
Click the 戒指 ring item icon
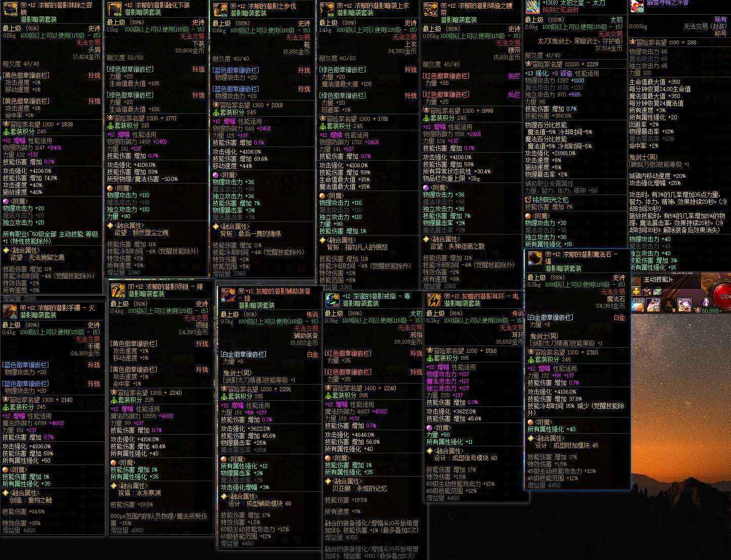click(332, 300)
